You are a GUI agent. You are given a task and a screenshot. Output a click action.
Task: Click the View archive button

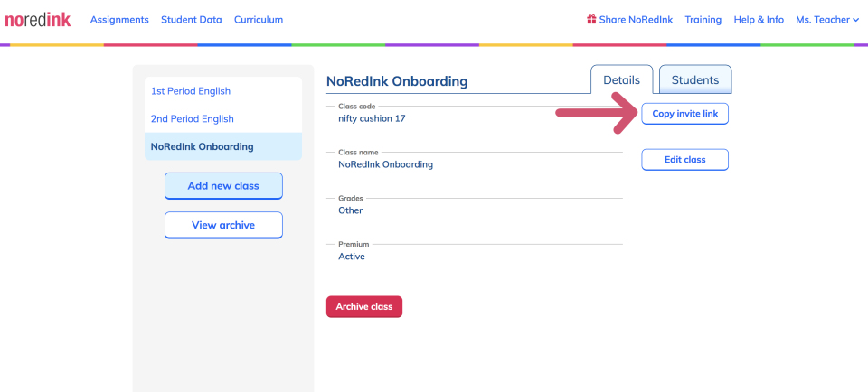(x=223, y=225)
